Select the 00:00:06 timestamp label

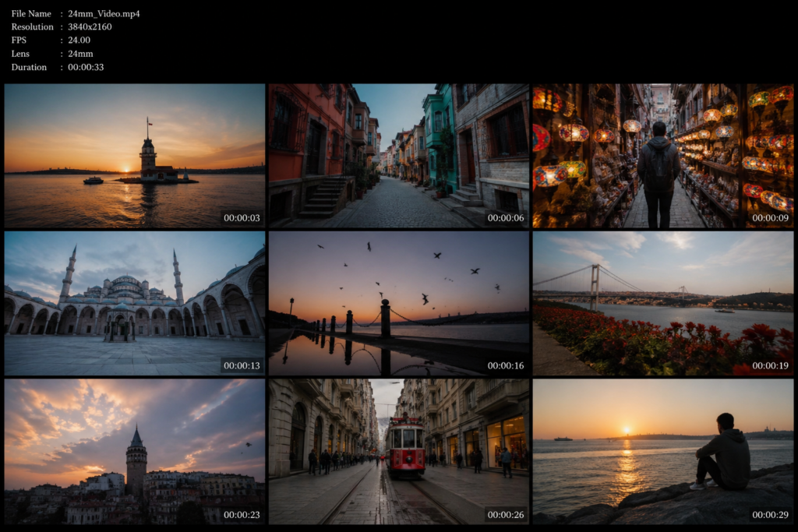(506, 218)
